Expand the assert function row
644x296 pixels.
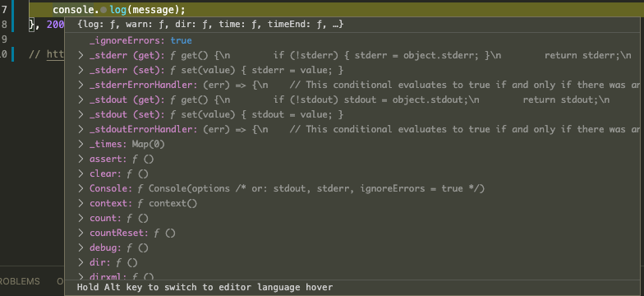(80, 160)
